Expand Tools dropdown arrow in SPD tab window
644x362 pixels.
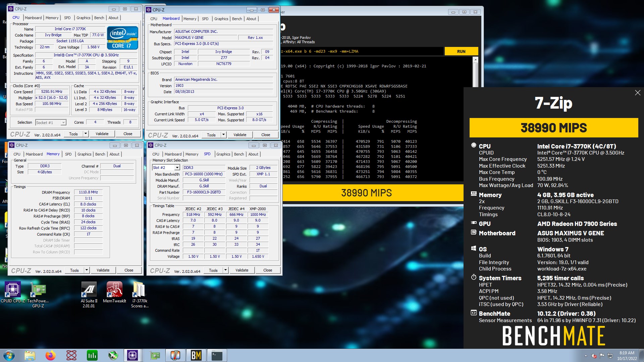(225, 270)
